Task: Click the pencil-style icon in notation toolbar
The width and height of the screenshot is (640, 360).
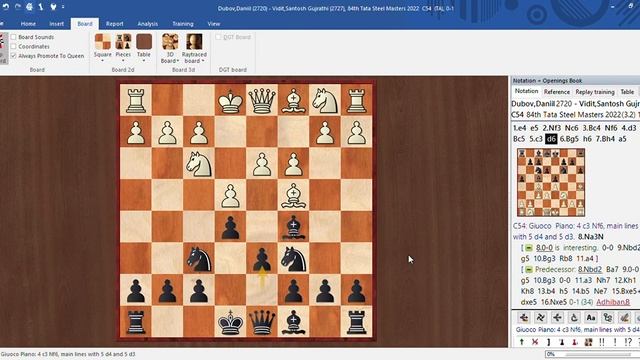Action: click(624, 317)
